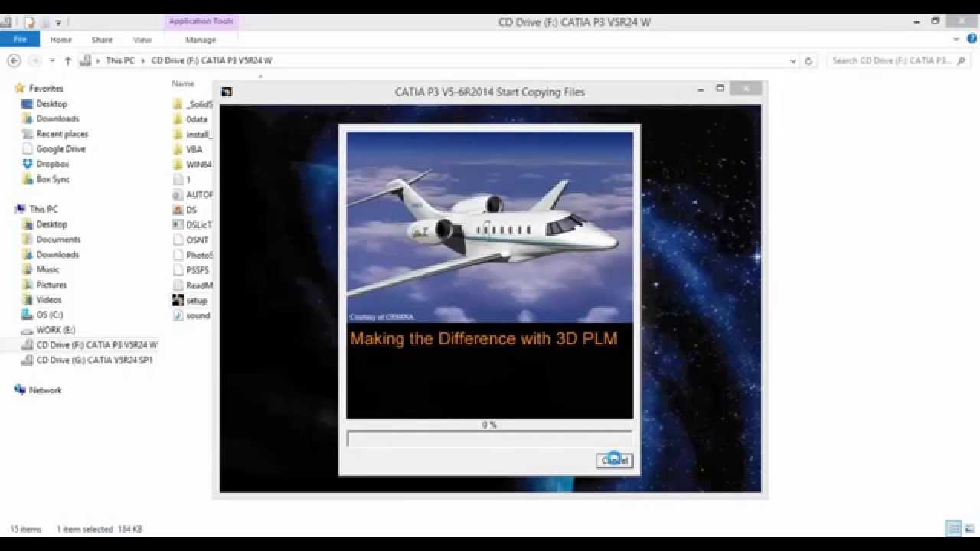Click the installer progress bar at 0 %
Screen dimensions: 980x551
click(489, 439)
